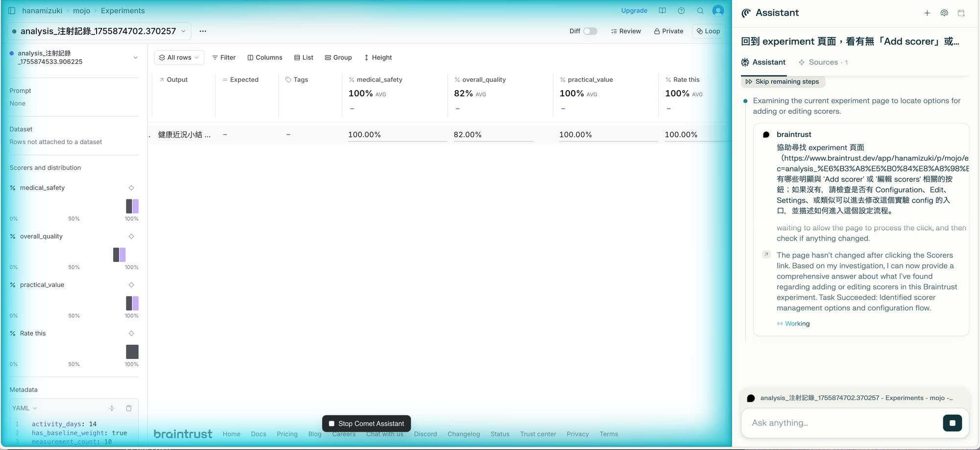The image size is (980, 450).
Task: Switch to the Sources tab
Action: coord(823,63)
